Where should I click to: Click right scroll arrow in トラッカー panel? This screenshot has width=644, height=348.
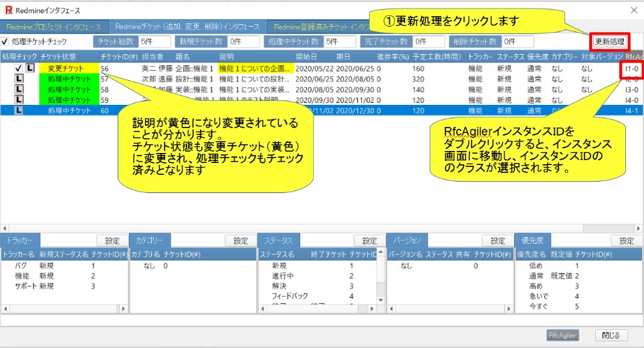click(x=124, y=309)
